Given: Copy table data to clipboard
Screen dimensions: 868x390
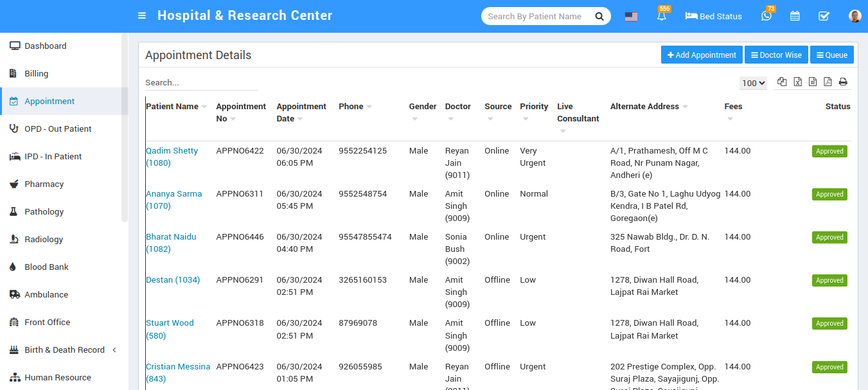Looking at the screenshot, I should point(782,82).
